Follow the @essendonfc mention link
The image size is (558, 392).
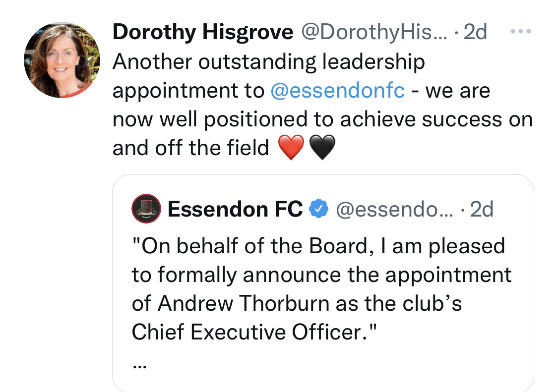click(x=337, y=91)
